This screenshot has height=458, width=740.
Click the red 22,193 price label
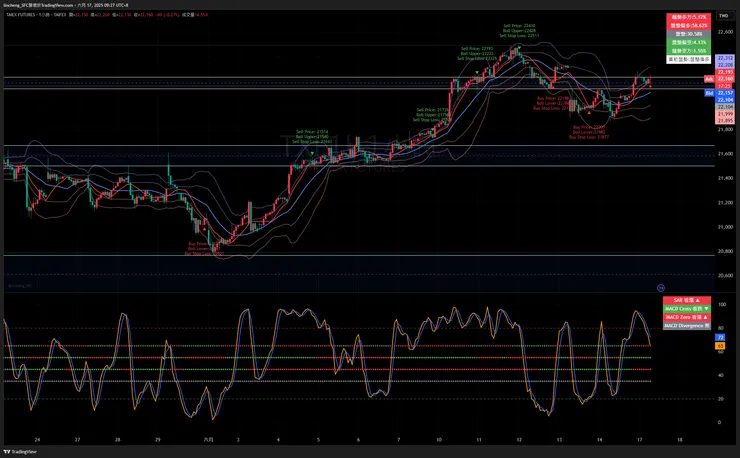point(725,72)
